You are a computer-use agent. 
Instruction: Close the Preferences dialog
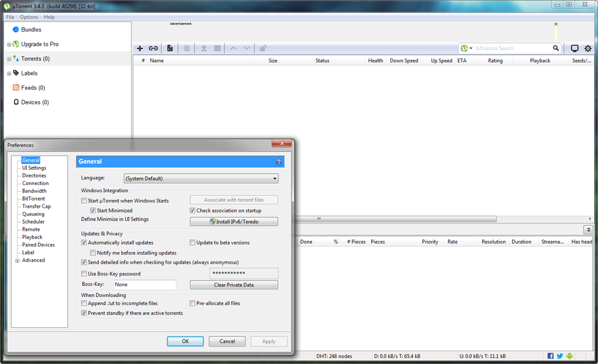click(282, 143)
